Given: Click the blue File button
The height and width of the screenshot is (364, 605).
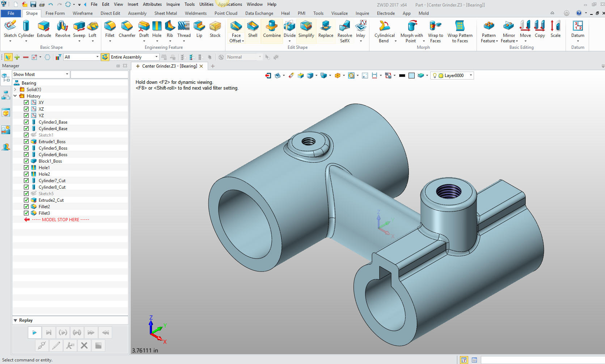Looking at the screenshot, I should [x=11, y=13].
